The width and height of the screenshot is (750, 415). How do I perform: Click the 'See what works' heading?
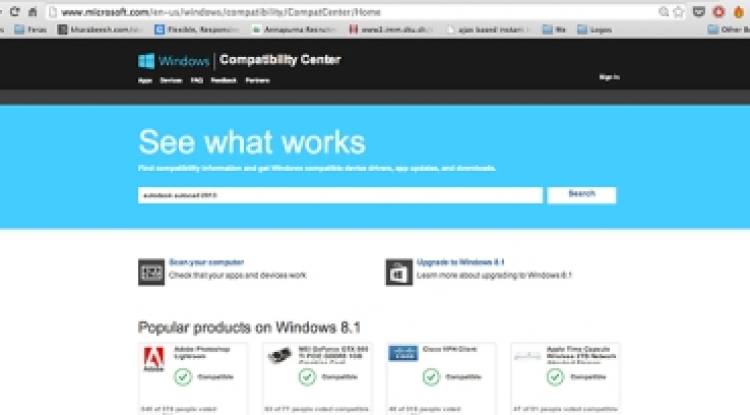252,142
